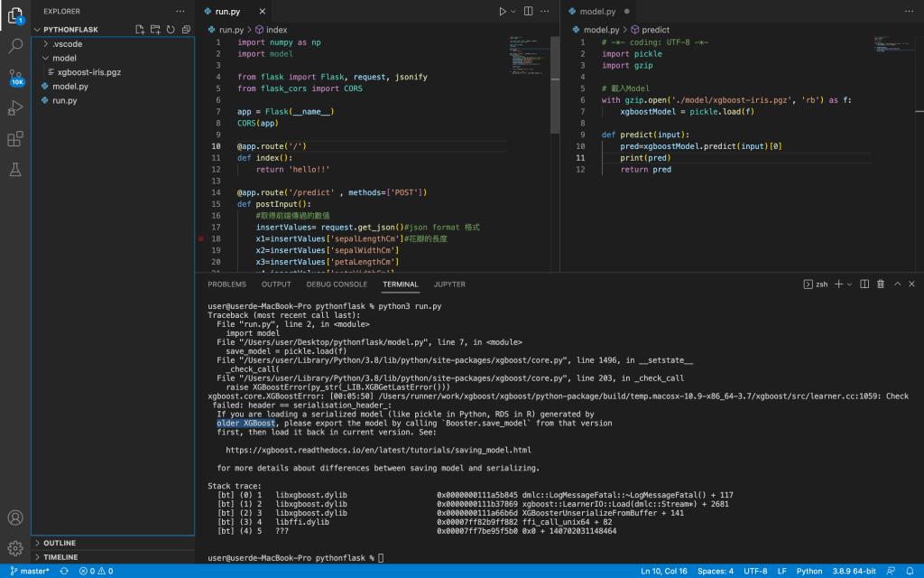Switch to the JUPYTER panel tab

tap(449, 284)
